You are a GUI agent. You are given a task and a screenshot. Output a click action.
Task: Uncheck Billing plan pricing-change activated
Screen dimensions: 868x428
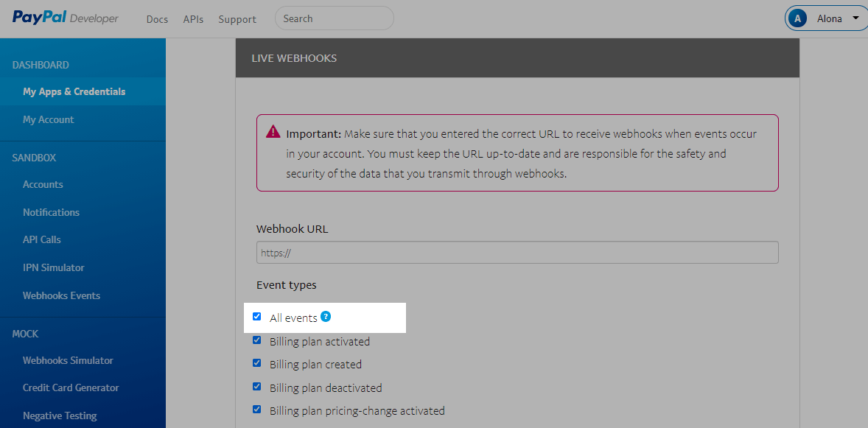pos(257,410)
